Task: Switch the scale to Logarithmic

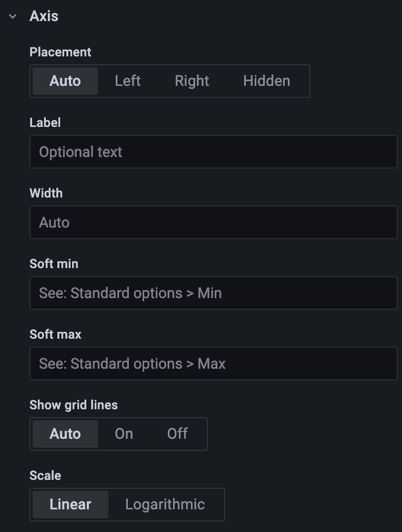Action: [x=165, y=505]
